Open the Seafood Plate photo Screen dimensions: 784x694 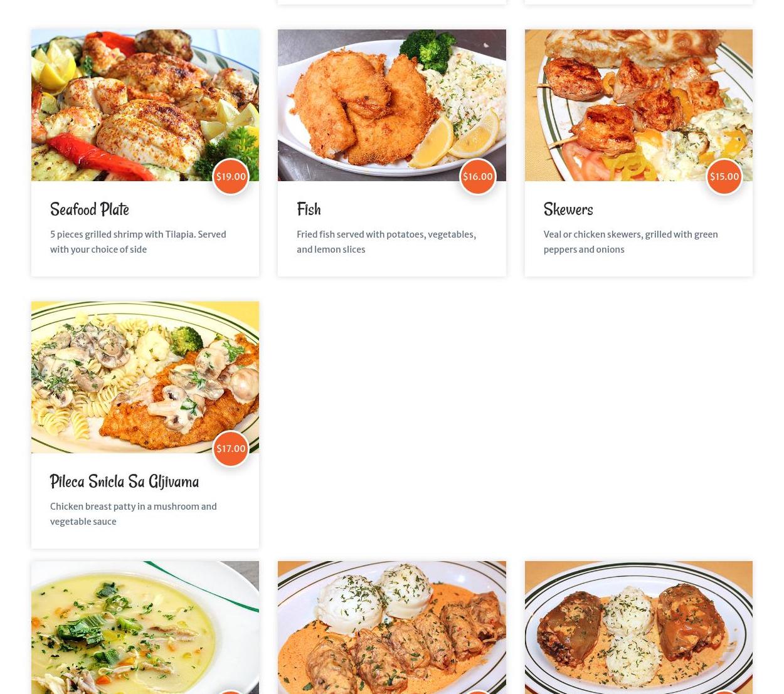coord(145,105)
